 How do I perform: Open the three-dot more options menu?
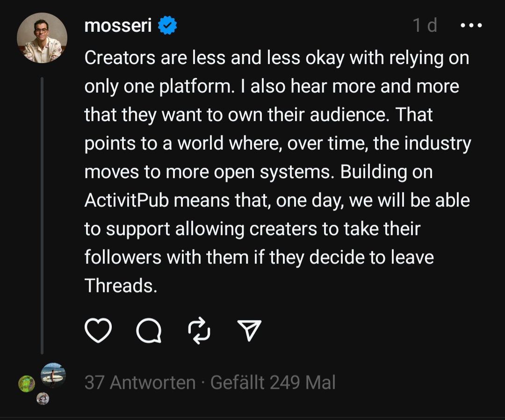(471, 26)
